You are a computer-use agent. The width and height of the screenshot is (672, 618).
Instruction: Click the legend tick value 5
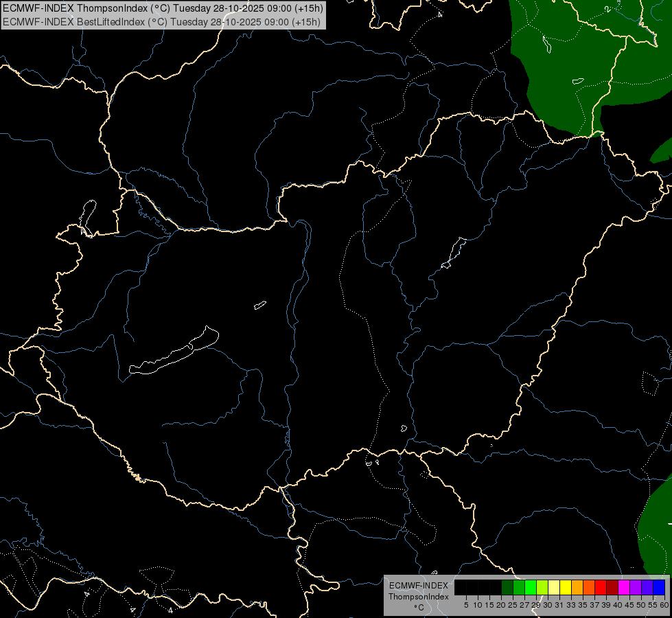tap(466, 605)
